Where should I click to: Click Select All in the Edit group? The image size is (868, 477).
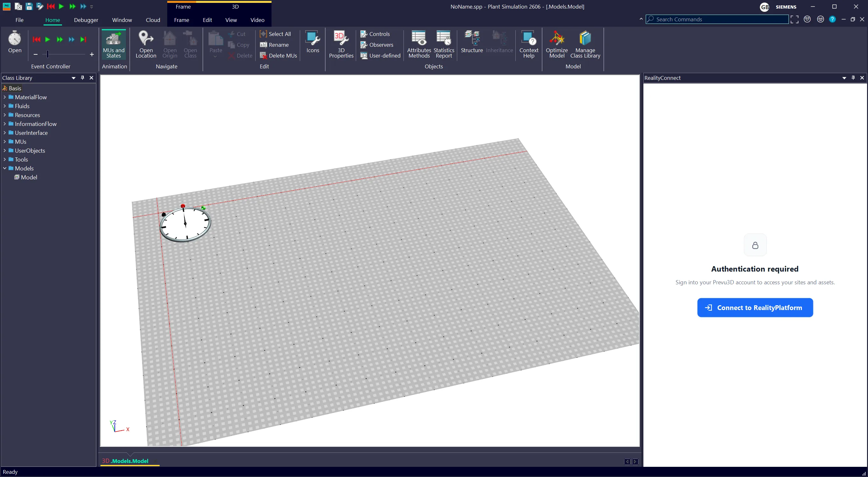(x=275, y=34)
